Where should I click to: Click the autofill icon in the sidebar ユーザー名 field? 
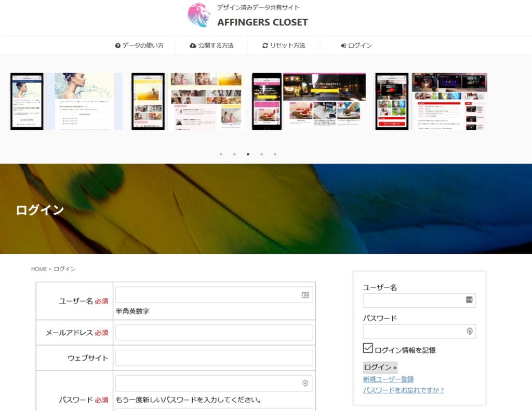tap(469, 300)
